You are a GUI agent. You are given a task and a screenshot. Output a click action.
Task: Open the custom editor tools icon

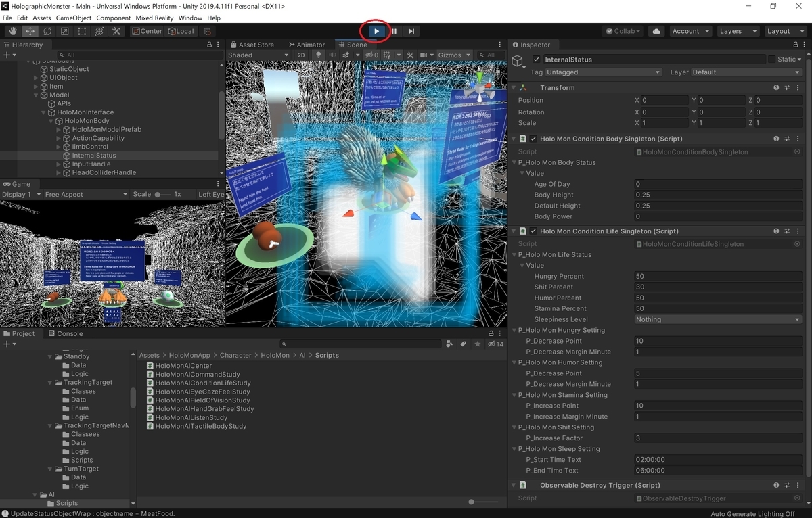116,31
